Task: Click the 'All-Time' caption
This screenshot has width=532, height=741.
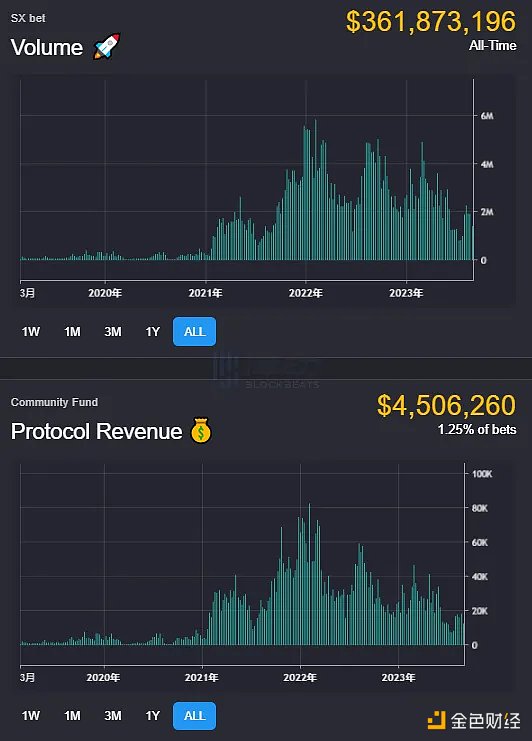Action: click(493, 45)
